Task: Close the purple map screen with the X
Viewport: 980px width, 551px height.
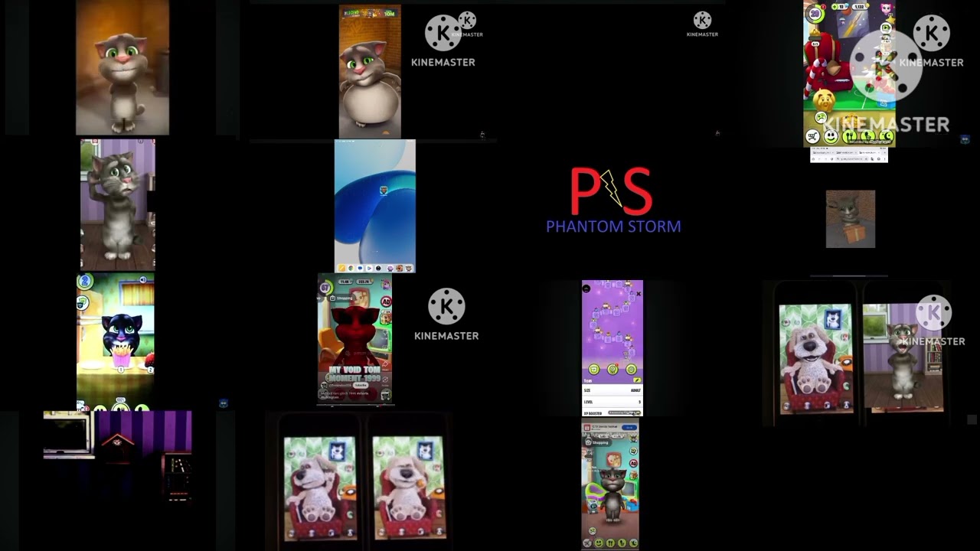Action: pos(639,294)
